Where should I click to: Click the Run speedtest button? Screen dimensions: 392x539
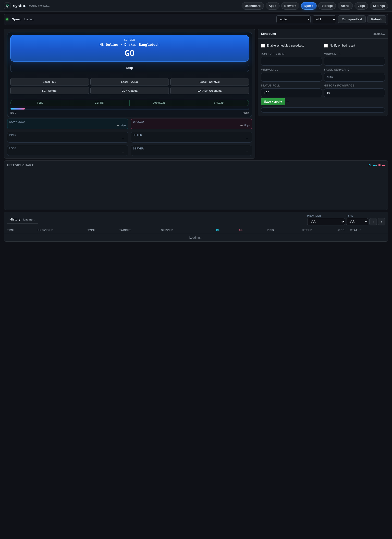[352, 19]
